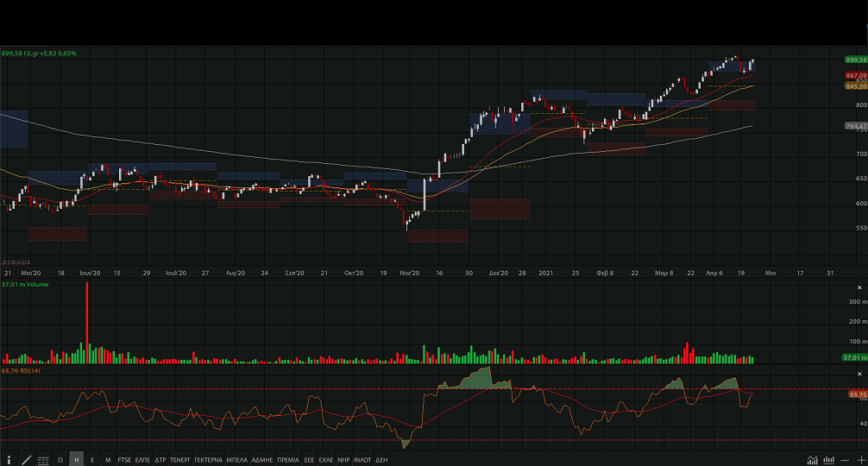This screenshot has height=466, width=868.
Task: Click the Αυγ'20 date axis label
Action: pyautogui.click(x=236, y=273)
